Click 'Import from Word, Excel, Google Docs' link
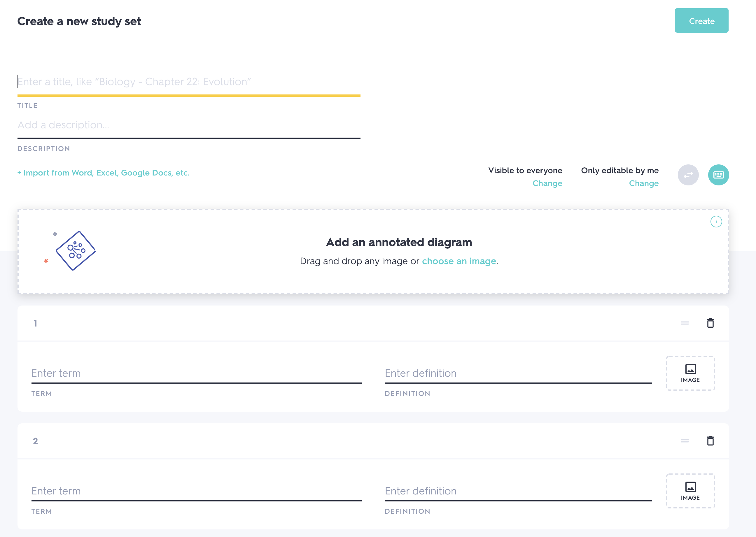The height and width of the screenshot is (537, 756). (103, 173)
